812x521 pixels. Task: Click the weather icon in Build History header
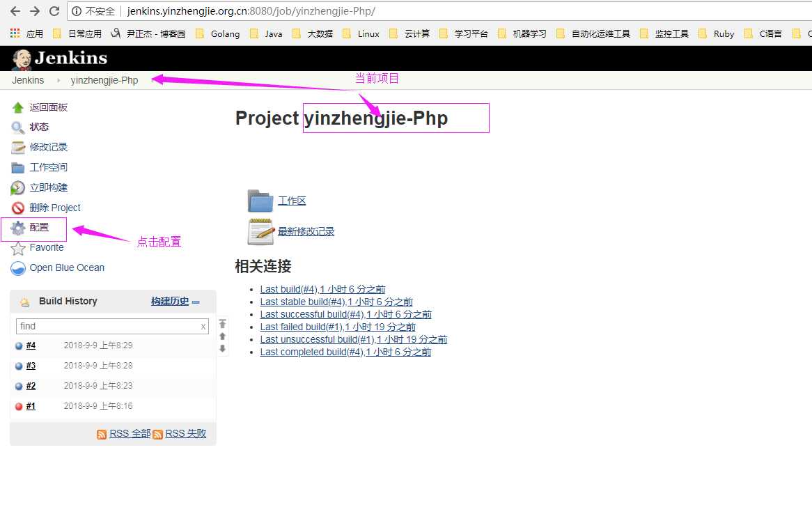pyautogui.click(x=25, y=302)
